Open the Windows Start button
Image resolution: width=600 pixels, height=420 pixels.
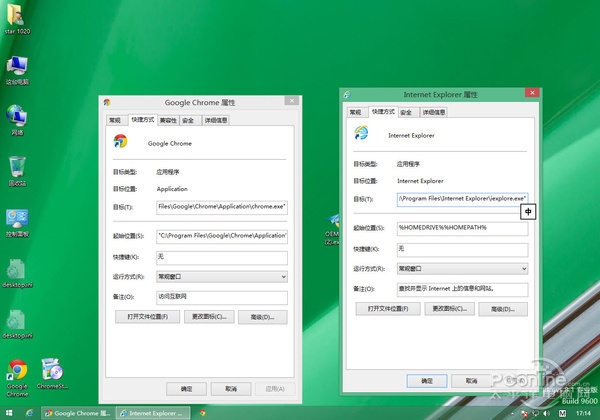coord(9,413)
